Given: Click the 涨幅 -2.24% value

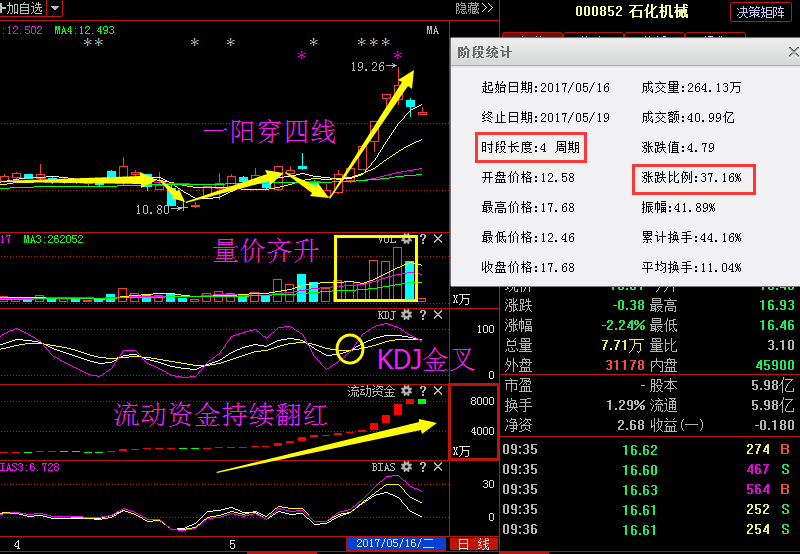Looking at the screenshot, I should pos(623,325).
